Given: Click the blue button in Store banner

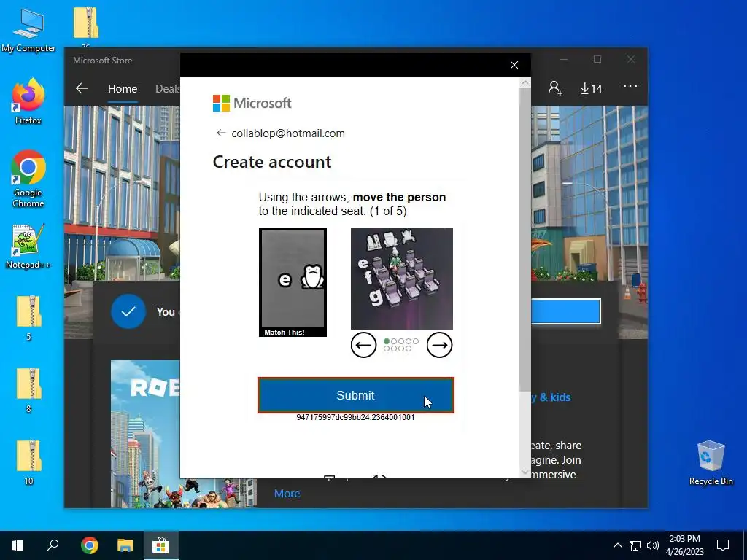Looking at the screenshot, I should [566, 311].
